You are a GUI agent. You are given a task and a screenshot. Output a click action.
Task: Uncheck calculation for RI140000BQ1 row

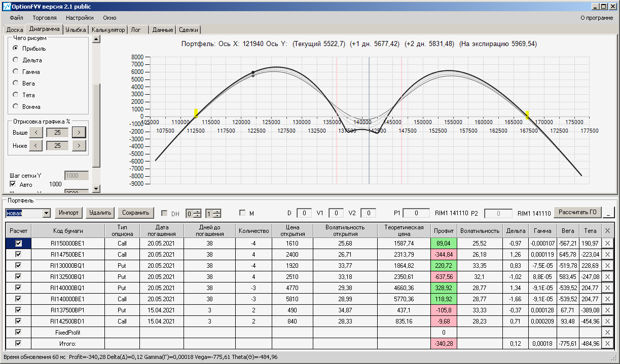pos(19,288)
